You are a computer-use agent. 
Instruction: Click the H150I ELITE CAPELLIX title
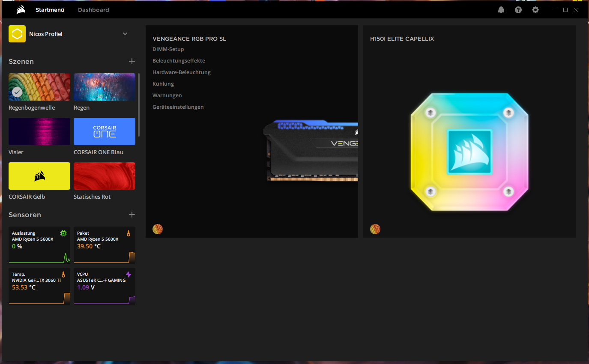pyautogui.click(x=402, y=39)
